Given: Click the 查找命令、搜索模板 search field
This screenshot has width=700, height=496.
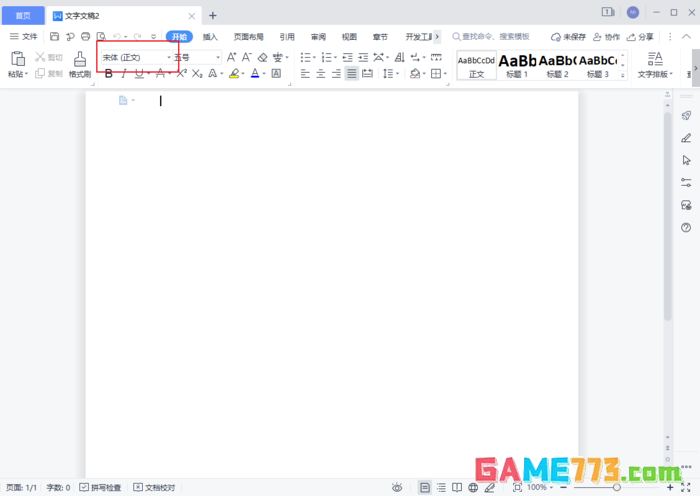Looking at the screenshot, I should coord(495,36).
